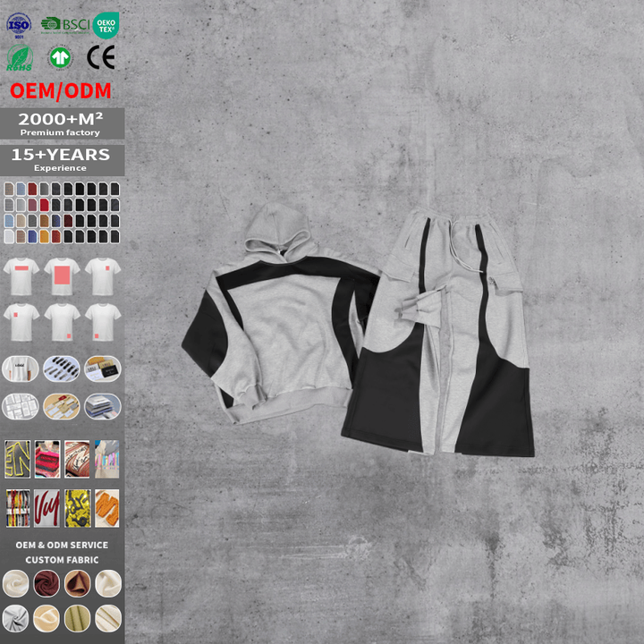Open the oval stacked packaging boxes photo
This screenshot has height=644, width=644.
point(103,406)
